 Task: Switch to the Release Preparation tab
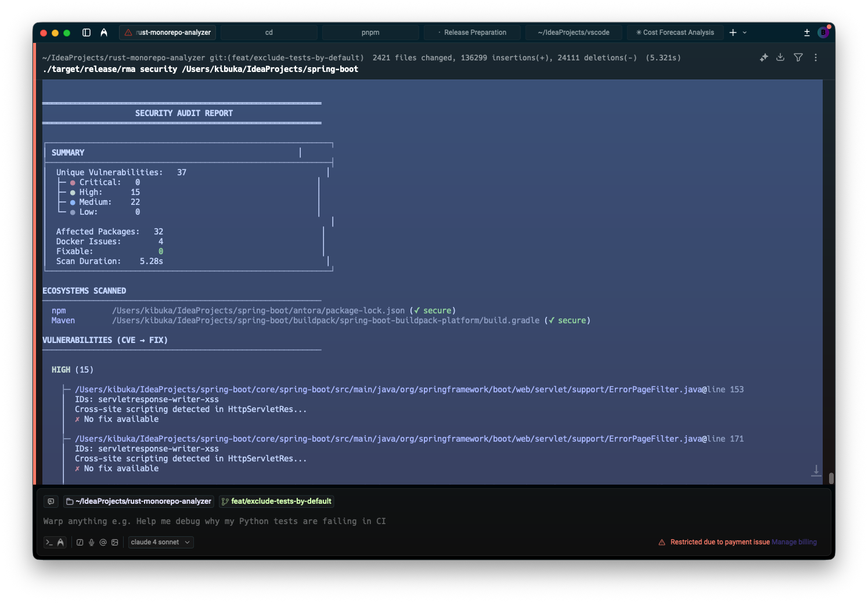pos(472,33)
